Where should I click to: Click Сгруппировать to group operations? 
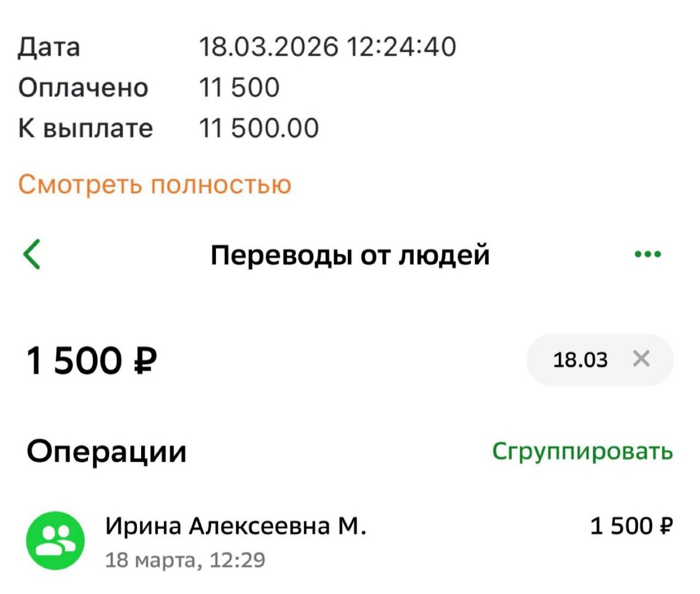pyautogui.click(x=583, y=452)
